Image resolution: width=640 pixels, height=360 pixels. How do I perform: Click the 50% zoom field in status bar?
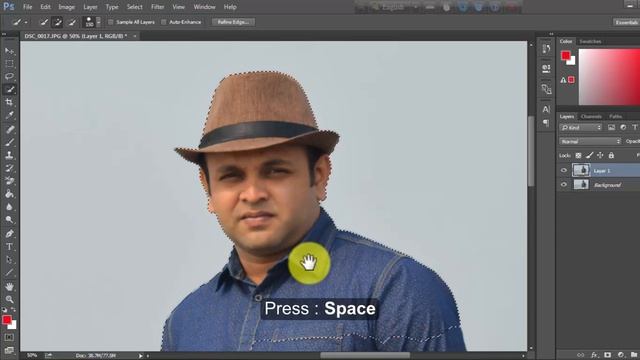(32, 356)
